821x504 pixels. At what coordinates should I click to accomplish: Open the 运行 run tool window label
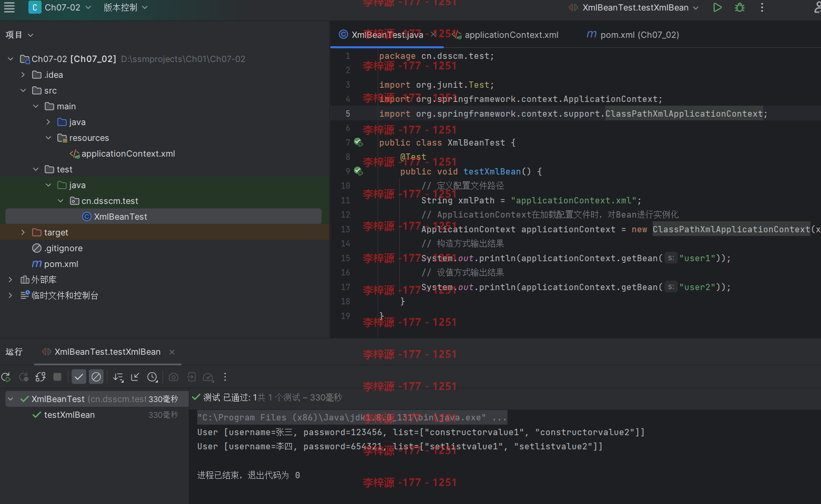(x=14, y=352)
